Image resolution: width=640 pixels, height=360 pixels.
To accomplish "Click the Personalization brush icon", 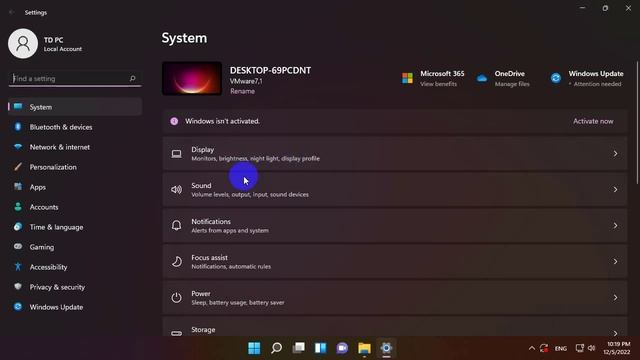I will pyautogui.click(x=18, y=167).
